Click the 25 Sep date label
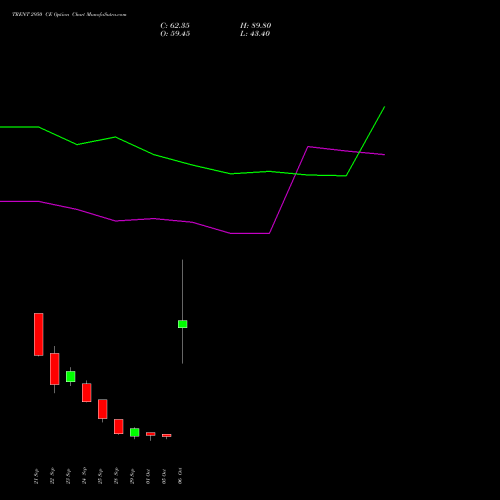Viewport: 500px width, 500px height. tap(100, 476)
